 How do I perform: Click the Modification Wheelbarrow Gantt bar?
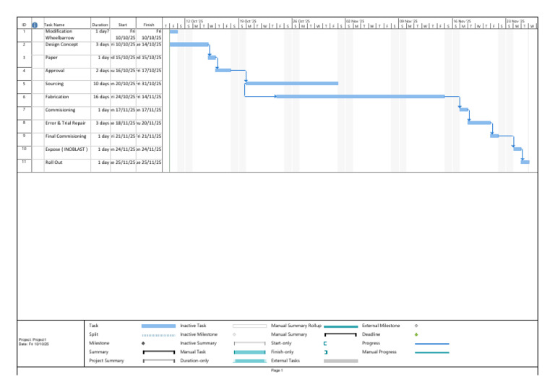173,32
